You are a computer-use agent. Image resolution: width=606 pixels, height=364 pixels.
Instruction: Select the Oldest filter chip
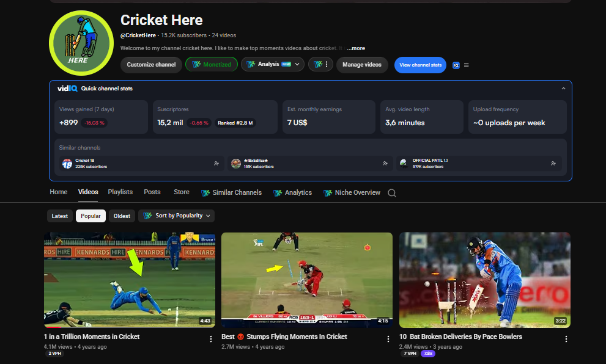coord(122,216)
